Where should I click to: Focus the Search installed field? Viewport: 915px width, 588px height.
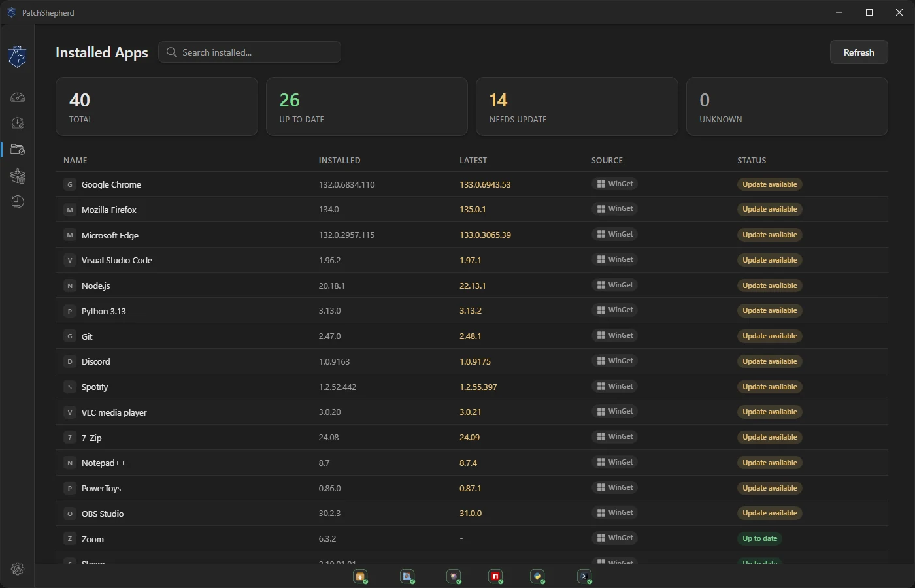(250, 52)
